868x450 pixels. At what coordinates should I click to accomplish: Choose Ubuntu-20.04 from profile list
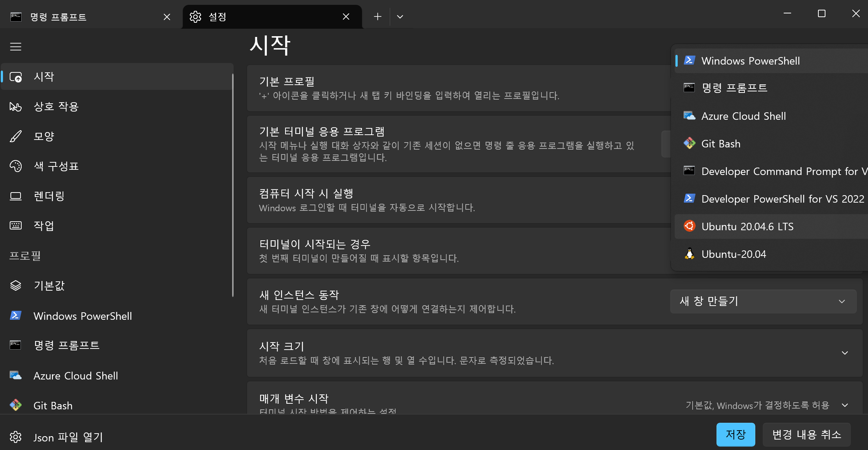(771, 254)
